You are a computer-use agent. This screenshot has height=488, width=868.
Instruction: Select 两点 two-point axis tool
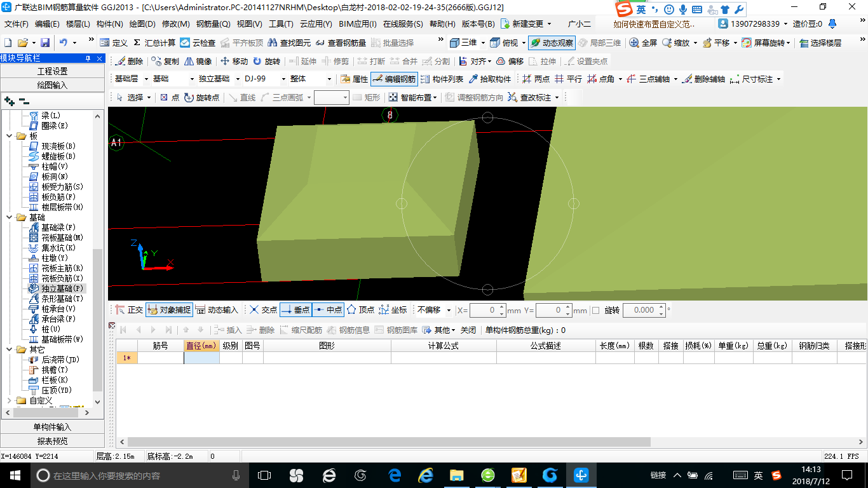tap(536, 79)
